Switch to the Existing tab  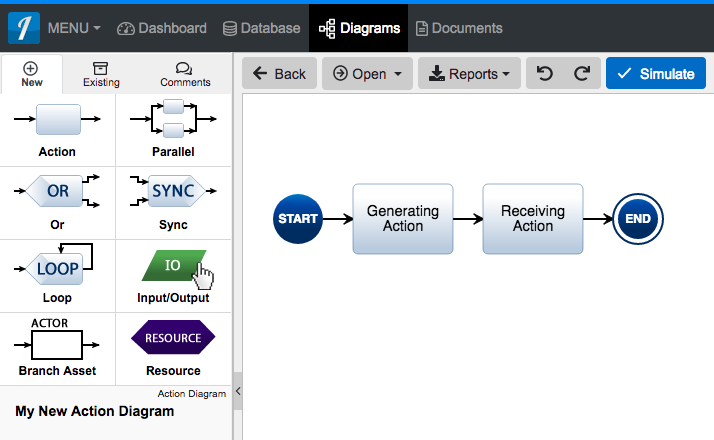pyautogui.click(x=101, y=74)
